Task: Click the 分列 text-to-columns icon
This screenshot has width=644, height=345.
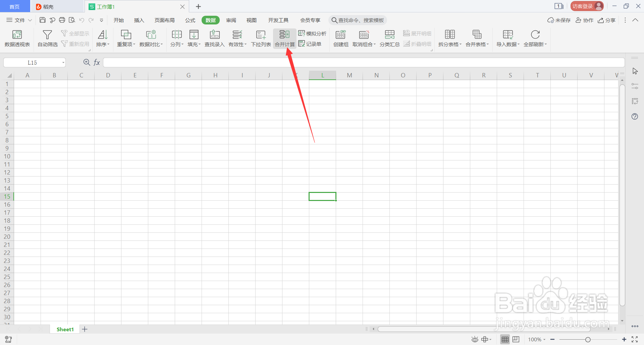Action: (176, 34)
